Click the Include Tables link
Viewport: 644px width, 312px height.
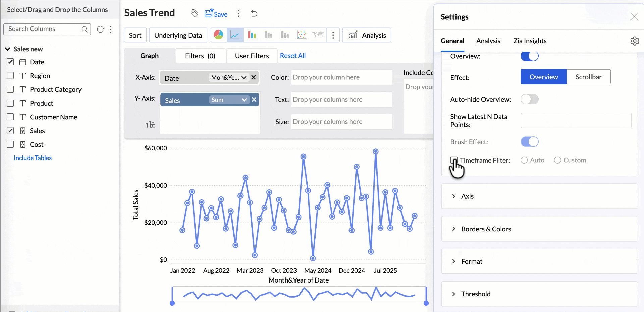point(33,158)
